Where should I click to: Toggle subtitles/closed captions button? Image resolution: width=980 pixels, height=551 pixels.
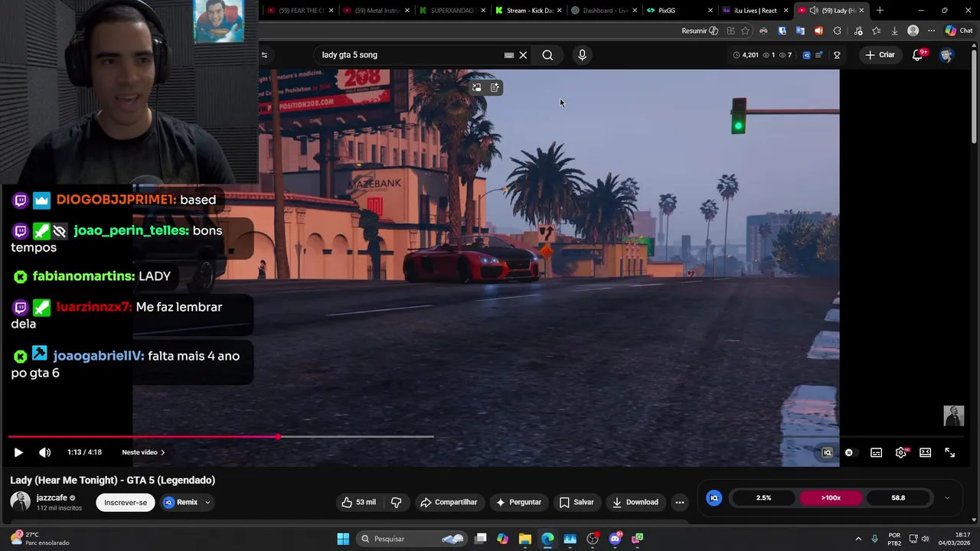(x=876, y=453)
